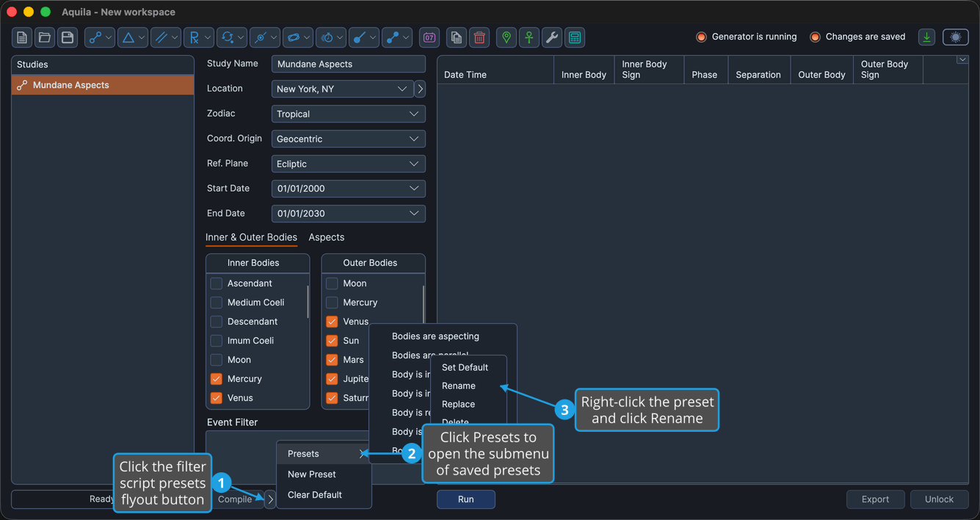Open the Presets submenu entry
This screenshot has height=520, width=980.
[x=324, y=454]
